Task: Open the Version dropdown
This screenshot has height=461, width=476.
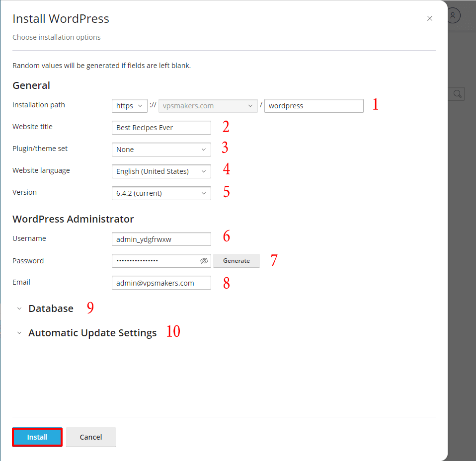Action: point(161,193)
